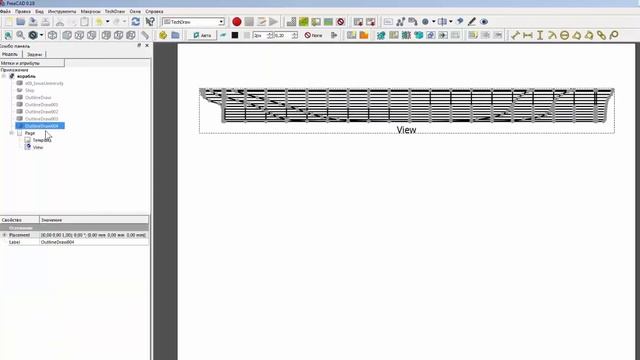
Task: Switch to the Модель tab
Action: point(10,54)
